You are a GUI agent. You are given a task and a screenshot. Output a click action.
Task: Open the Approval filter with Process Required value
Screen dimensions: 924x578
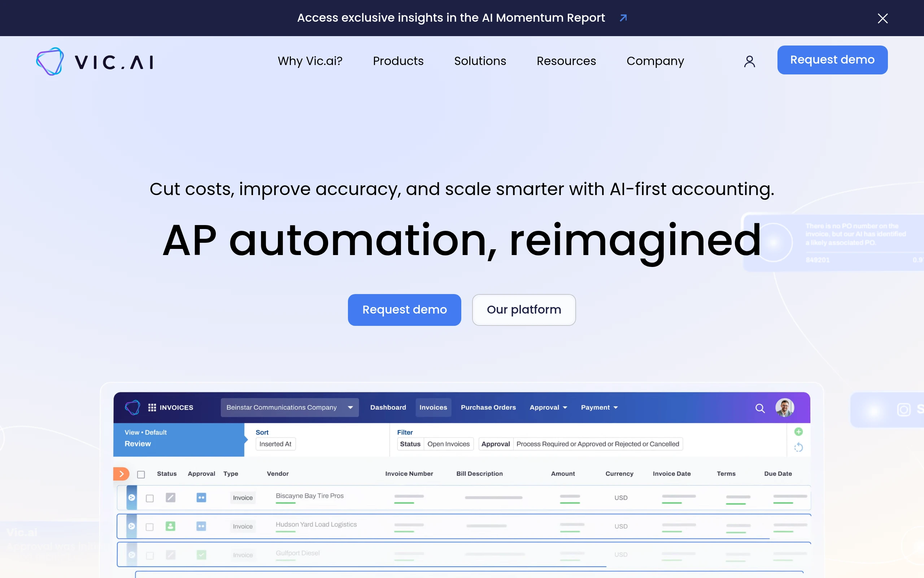[x=580, y=444]
